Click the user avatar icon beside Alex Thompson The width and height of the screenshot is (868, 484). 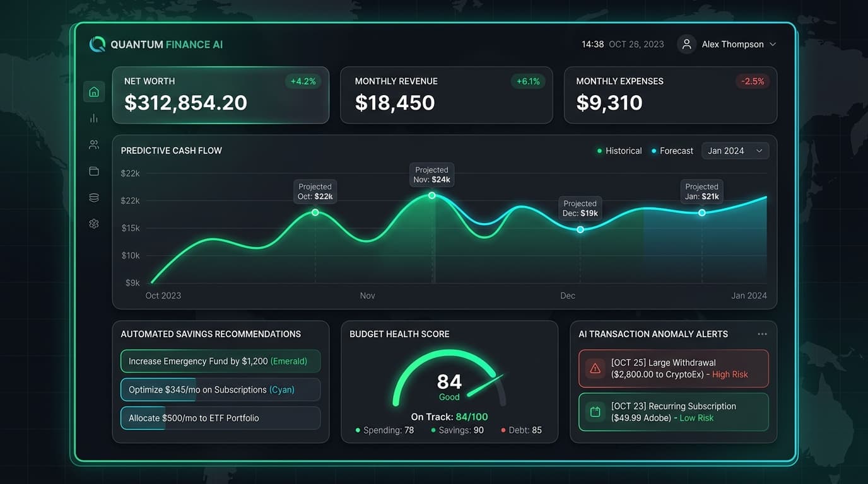click(x=686, y=44)
